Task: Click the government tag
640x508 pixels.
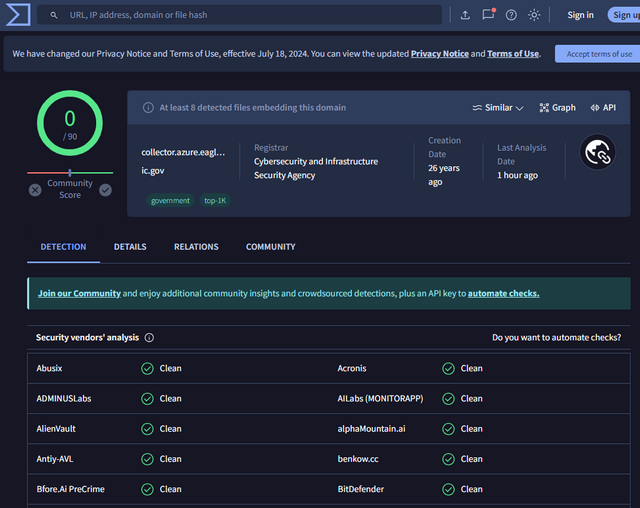Action: click(170, 201)
